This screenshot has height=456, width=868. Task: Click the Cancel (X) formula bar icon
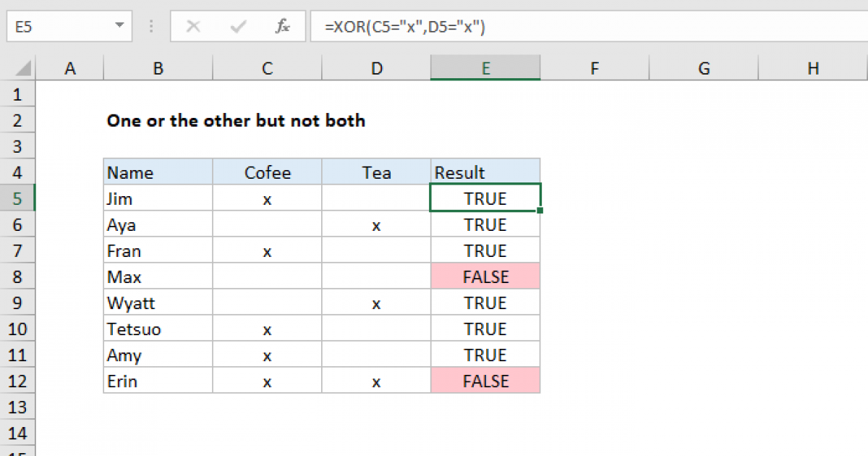pyautogui.click(x=193, y=27)
